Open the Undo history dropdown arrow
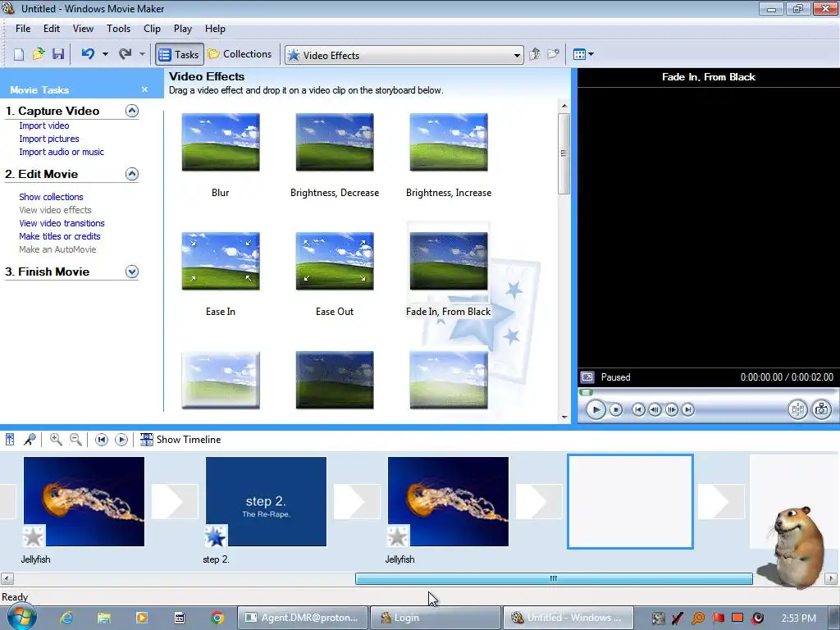 click(105, 54)
